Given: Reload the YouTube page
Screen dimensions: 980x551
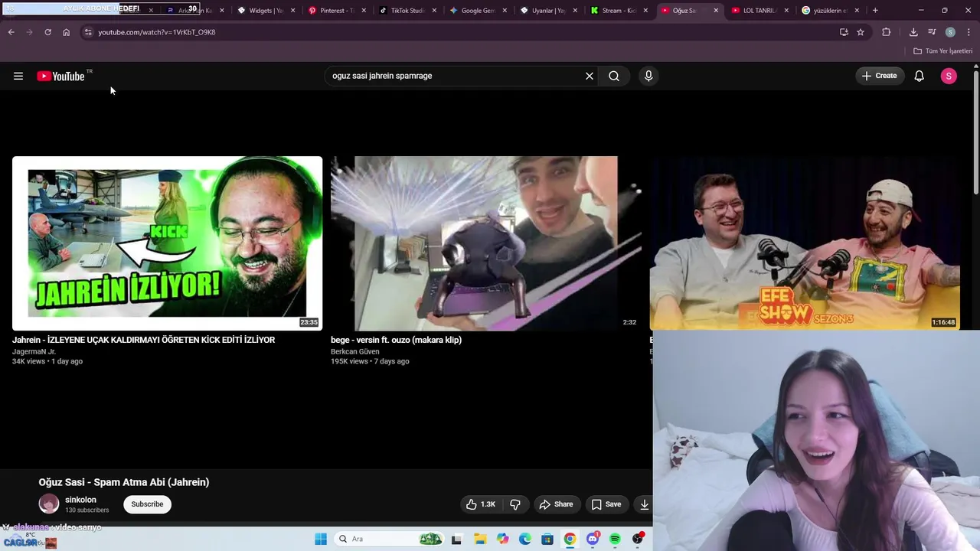Looking at the screenshot, I should point(47,32).
